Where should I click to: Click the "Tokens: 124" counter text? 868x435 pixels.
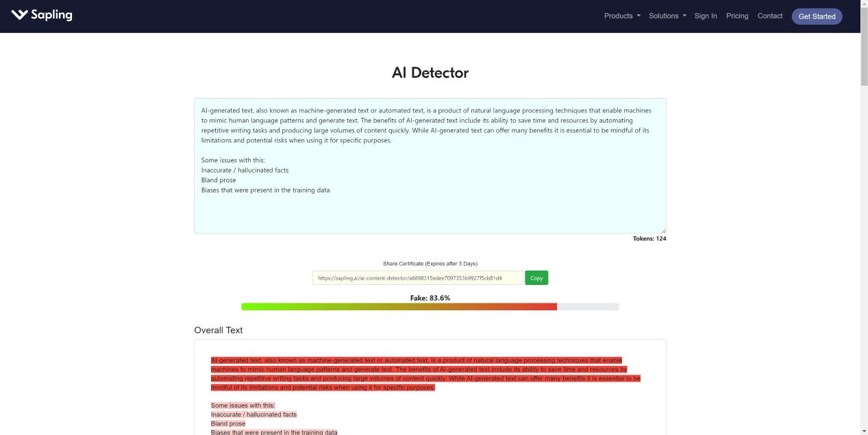click(x=649, y=238)
